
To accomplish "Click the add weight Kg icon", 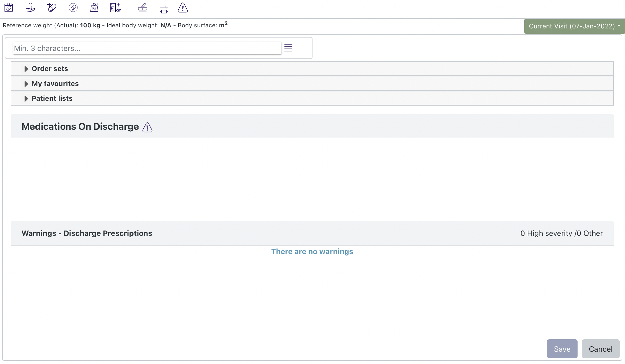I will [95, 8].
